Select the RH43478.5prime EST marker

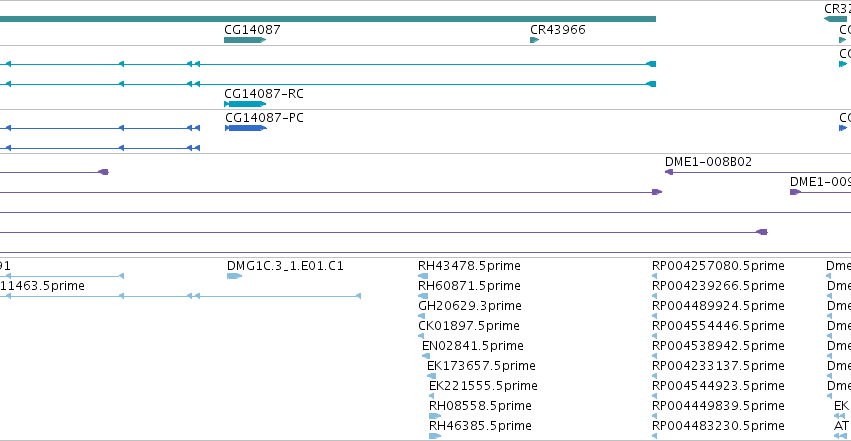[x=423, y=276]
